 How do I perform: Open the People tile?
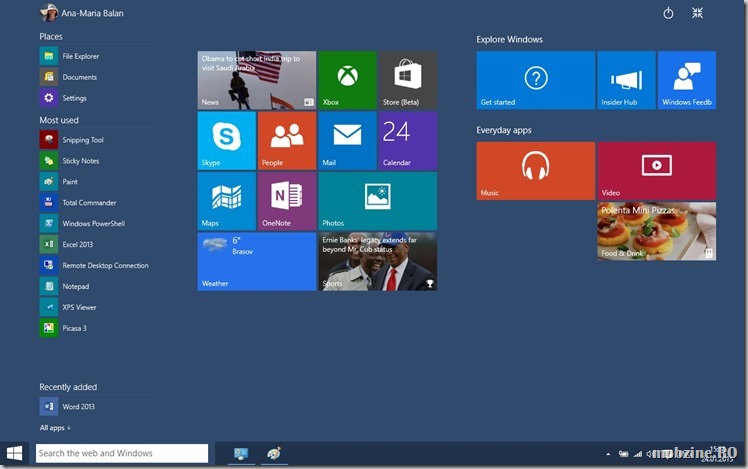(287, 141)
